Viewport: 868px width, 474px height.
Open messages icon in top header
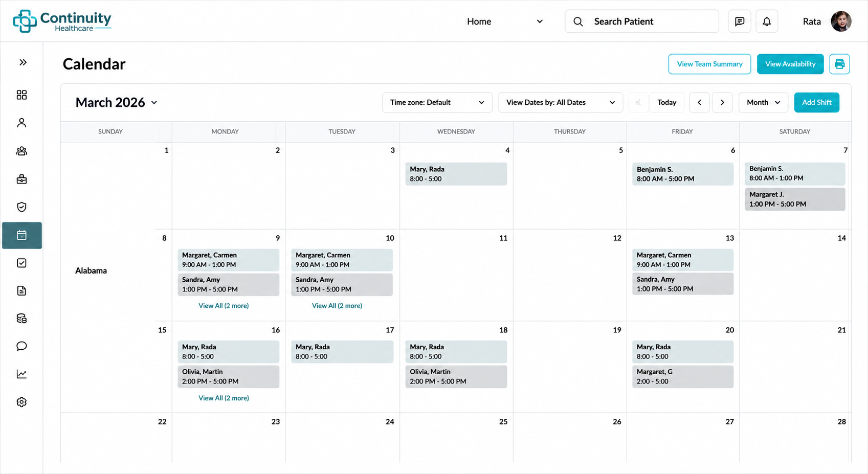740,21
